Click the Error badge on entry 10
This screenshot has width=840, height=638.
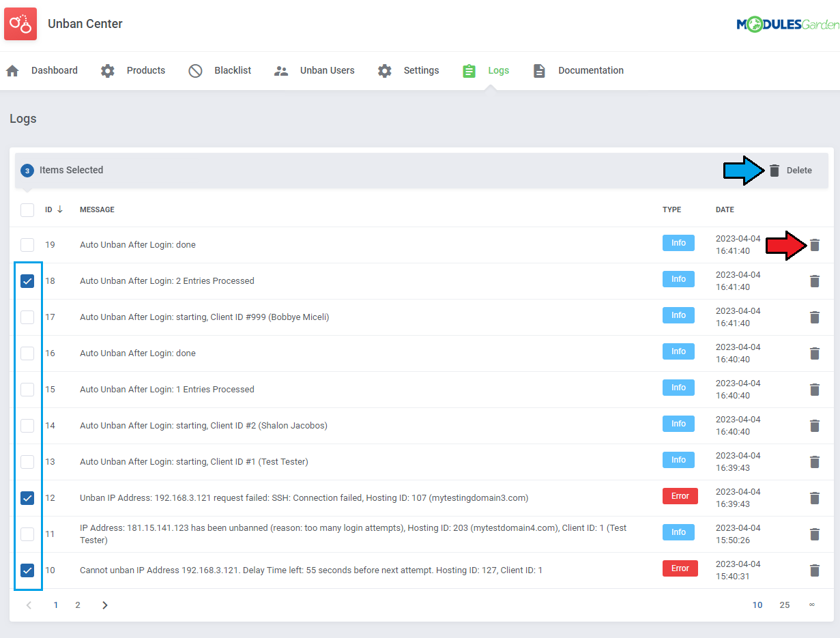pos(680,568)
